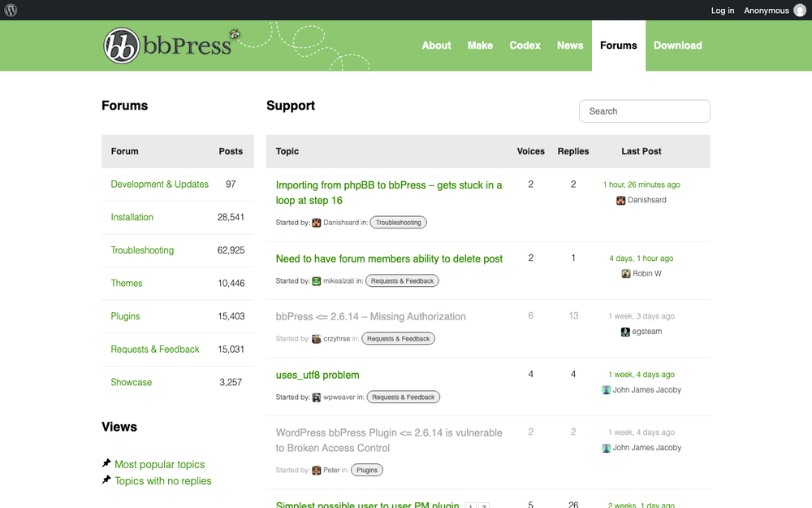The image size is (812, 508).
Task: Open the Showcase forum
Action: (132, 383)
